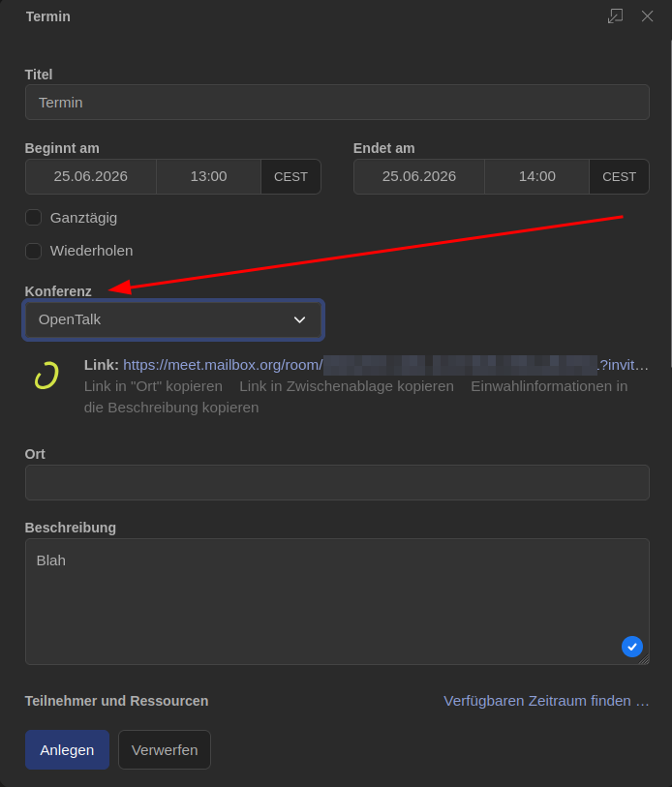The height and width of the screenshot is (787, 672).
Task: Select the end time 14:00 field
Action: pyautogui.click(x=536, y=177)
